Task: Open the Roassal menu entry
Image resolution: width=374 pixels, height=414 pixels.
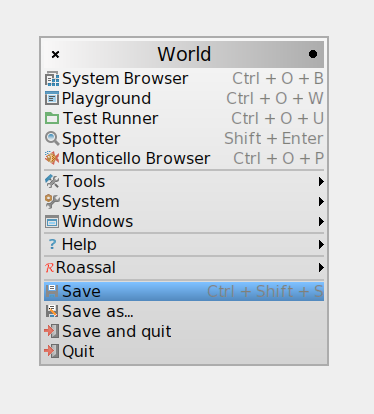Action: pyautogui.click(x=184, y=268)
